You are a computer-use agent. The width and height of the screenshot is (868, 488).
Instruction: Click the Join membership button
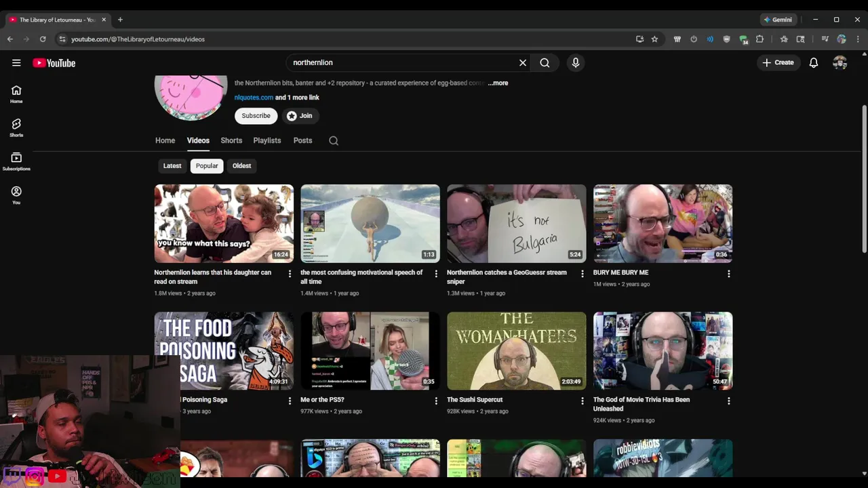299,116
